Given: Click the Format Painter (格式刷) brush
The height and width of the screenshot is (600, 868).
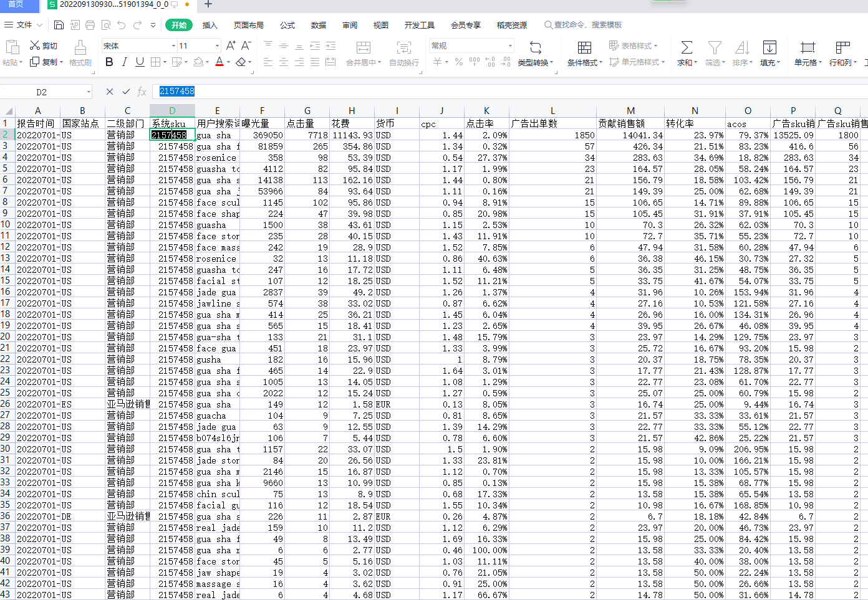Looking at the screenshot, I should coord(80,53).
